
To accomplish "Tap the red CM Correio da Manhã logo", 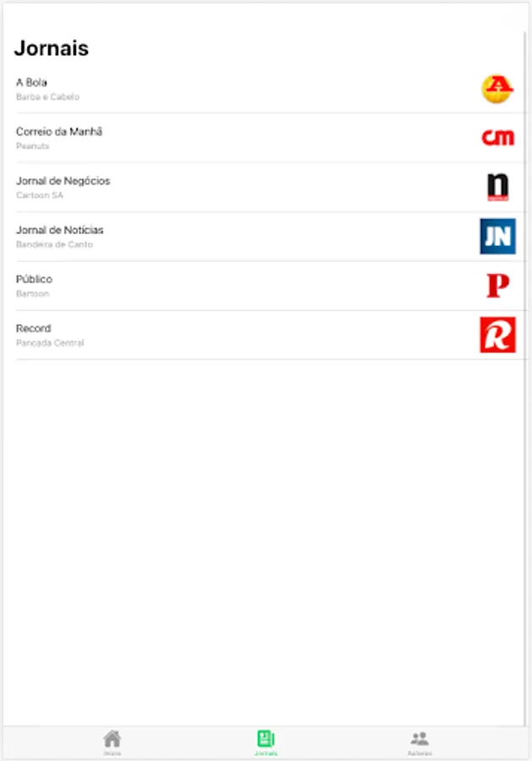I will click(497, 138).
